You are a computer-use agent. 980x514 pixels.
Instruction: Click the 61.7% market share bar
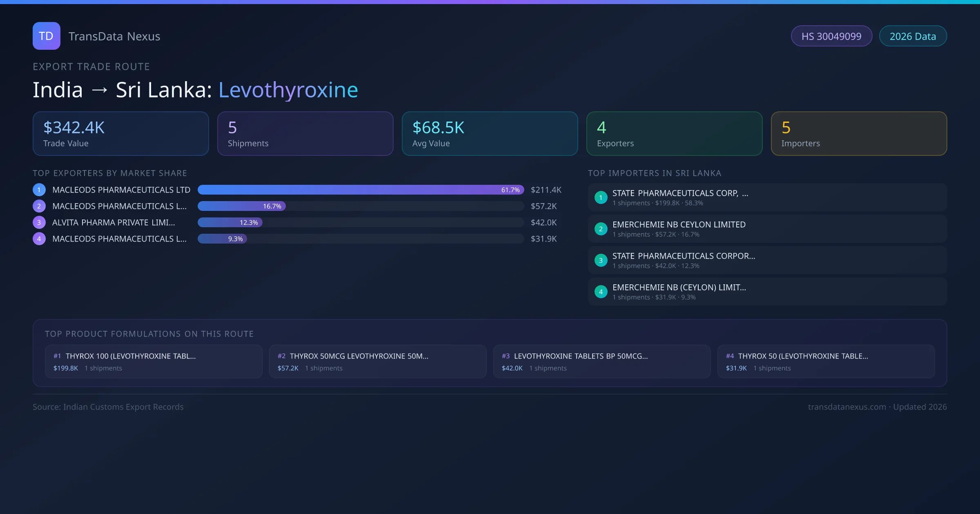coord(361,190)
